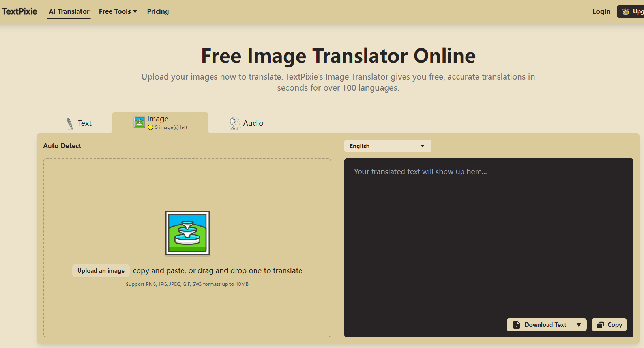Image resolution: width=644 pixels, height=348 pixels.
Task: Click the Auto Detect source language label
Action: tap(62, 146)
